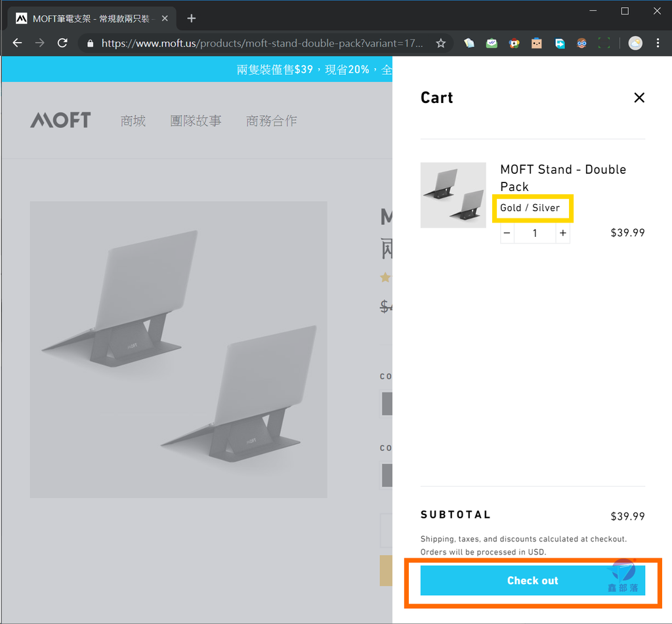Viewport: 672px width, 624px height.
Task: Click the cart quantity field
Action: click(x=535, y=233)
